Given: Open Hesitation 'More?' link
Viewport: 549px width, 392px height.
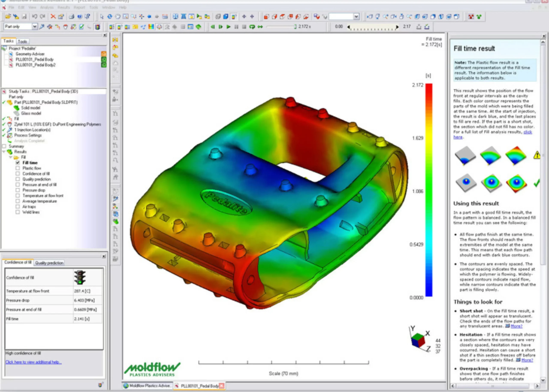Looking at the screenshot, I should click(x=527, y=360).
